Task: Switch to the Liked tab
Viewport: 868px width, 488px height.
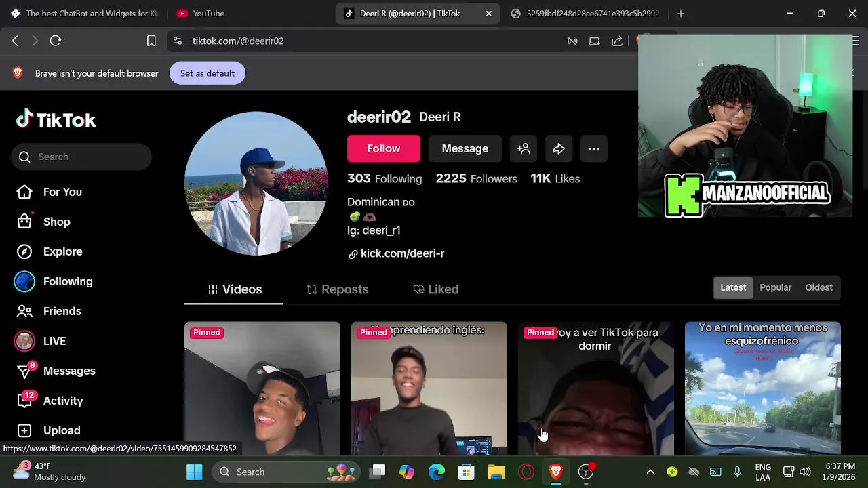Action: click(436, 289)
